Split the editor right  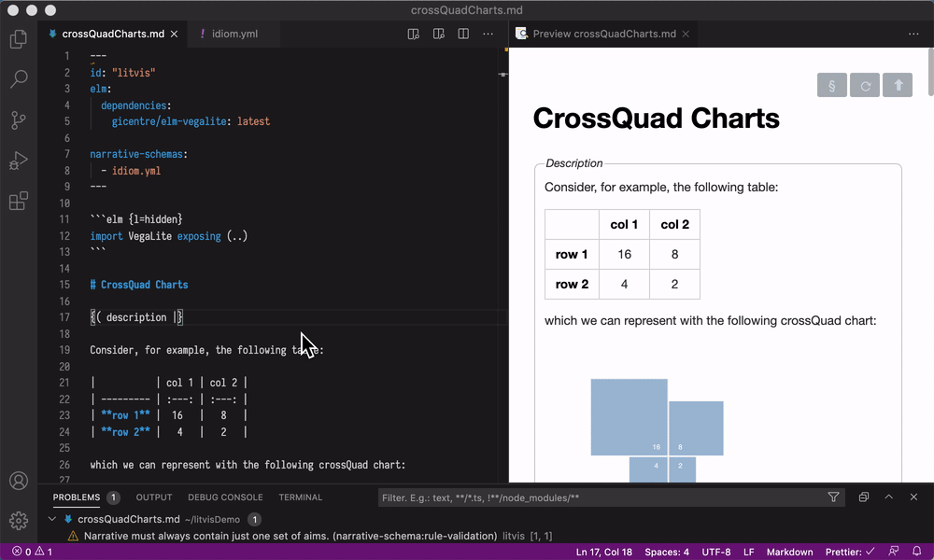(463, 34)
